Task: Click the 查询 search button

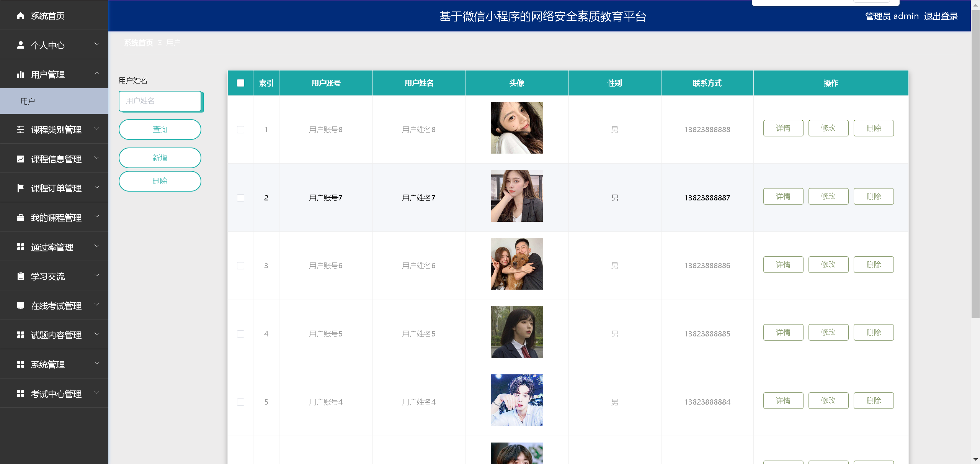Action: pos(160,130)
